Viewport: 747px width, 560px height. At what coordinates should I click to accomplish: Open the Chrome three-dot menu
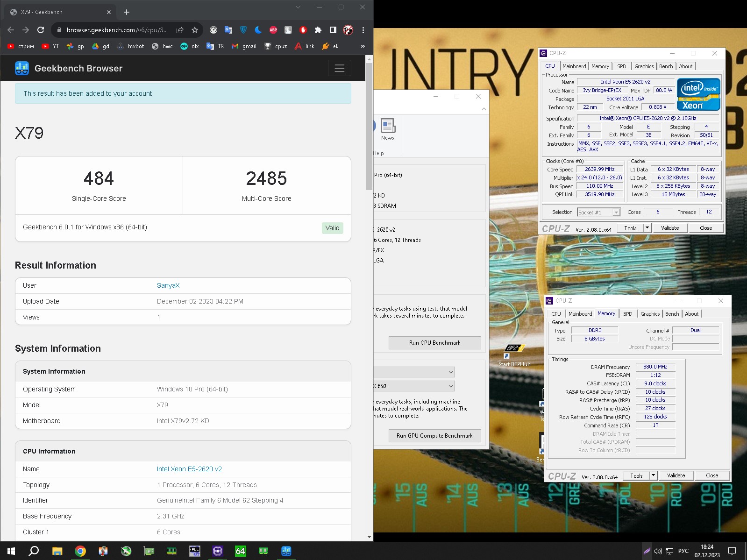coord(363,30)
